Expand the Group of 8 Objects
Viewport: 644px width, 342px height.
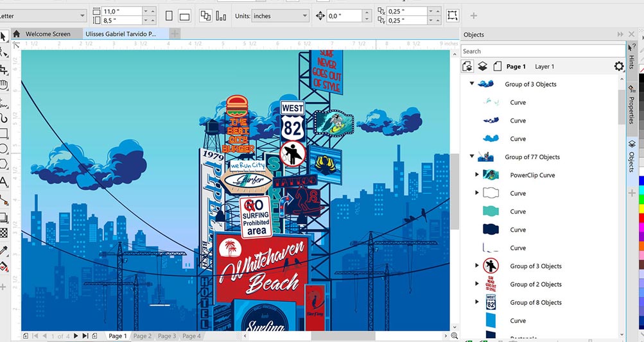pos(477,302)
